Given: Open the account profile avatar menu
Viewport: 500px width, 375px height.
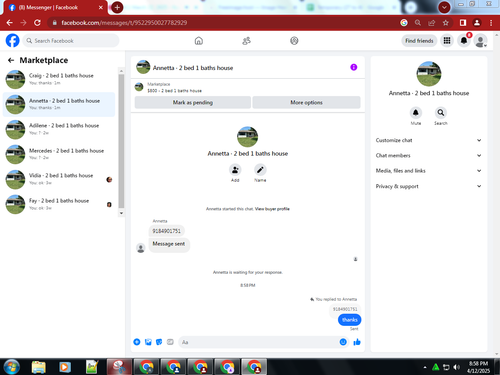Looking at the screenshot, I should coord(480,41).
